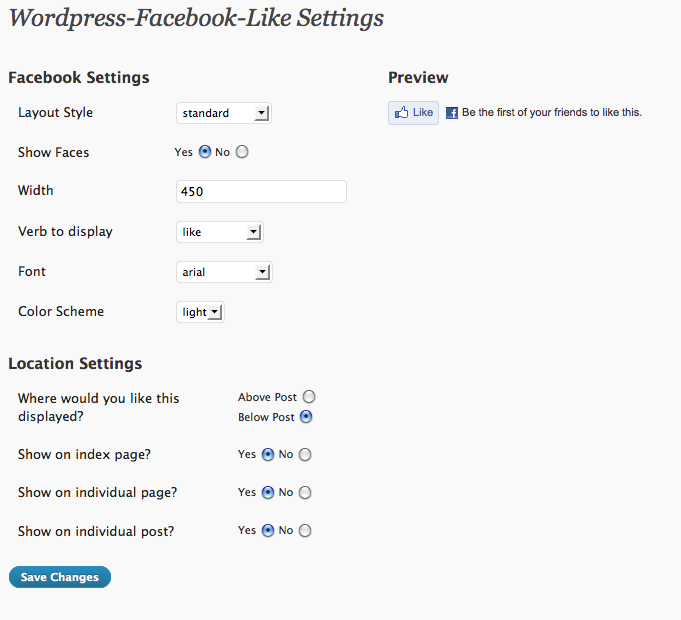
Task: Click the Verb to display label
Action: click(x=65, y=231)
